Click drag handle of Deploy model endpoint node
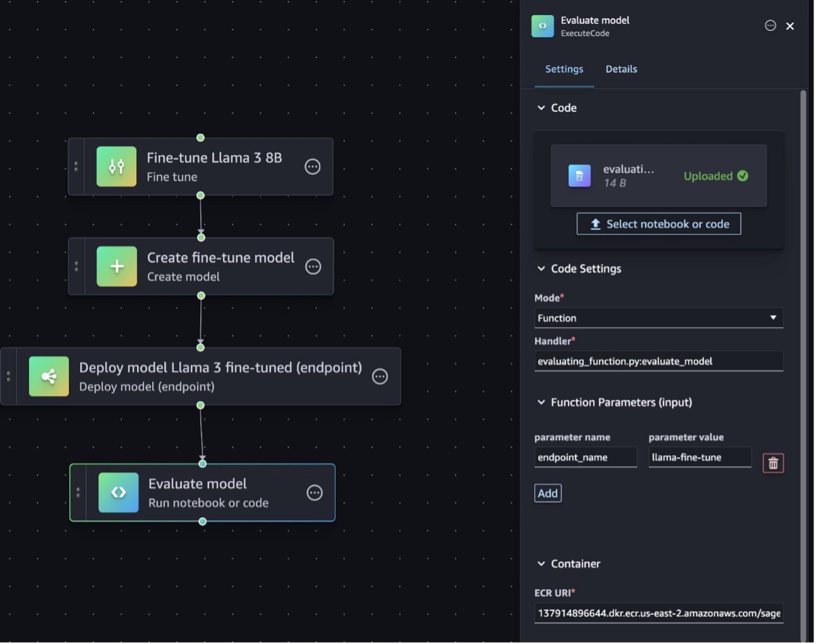Screen dimensions: 816x644 pos(8,376)
